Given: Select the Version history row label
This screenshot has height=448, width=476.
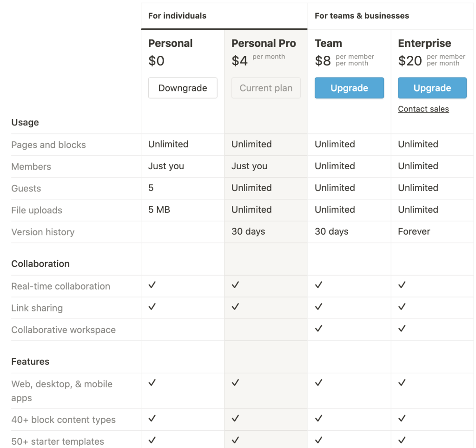Looking at the screenshot, I should pyautogui.click(x=43, y=232).
